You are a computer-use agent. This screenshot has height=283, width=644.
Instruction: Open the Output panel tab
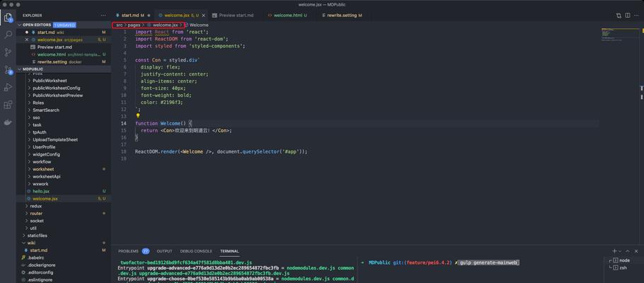[x=164, y=251]
